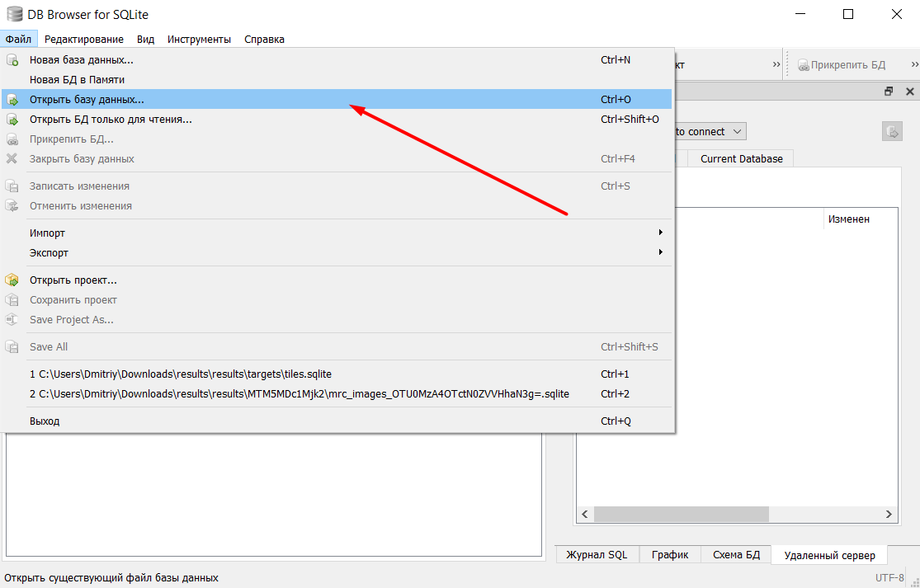Choose Новая БД в Памяти

coord(337,80)
